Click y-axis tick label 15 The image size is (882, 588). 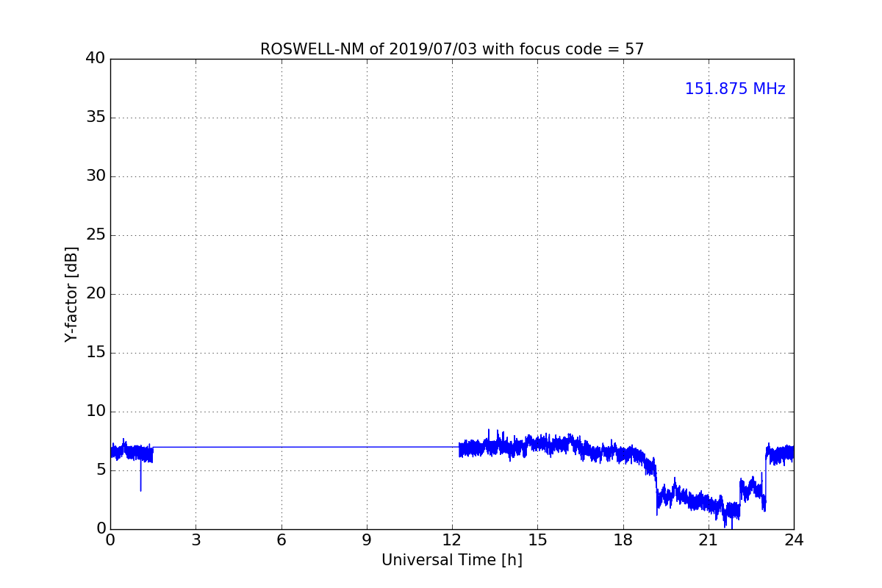click(x=96, y=353)
